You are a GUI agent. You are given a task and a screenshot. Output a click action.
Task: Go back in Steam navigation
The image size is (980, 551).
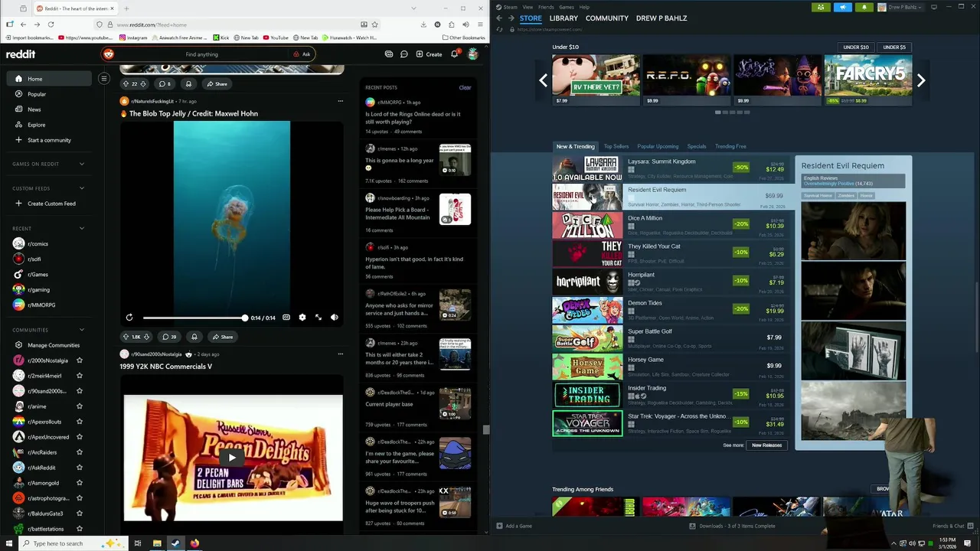click(x=499, y=18)
